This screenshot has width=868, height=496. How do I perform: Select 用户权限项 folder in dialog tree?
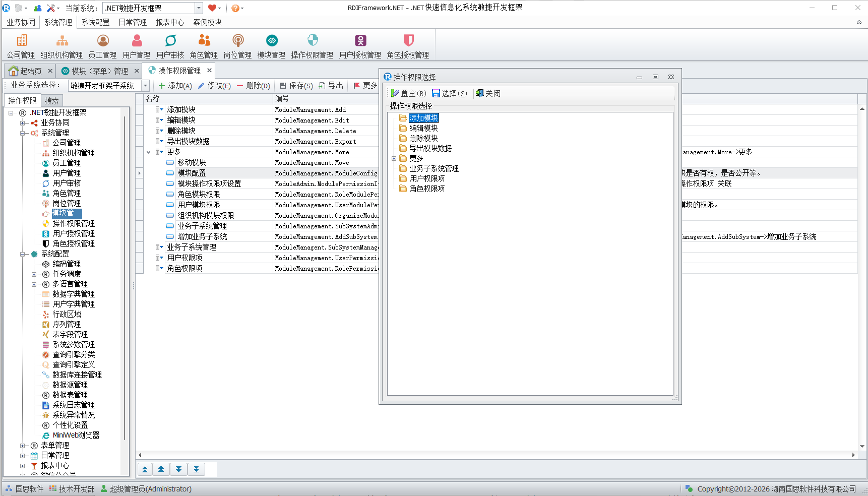tap(427, 178)
